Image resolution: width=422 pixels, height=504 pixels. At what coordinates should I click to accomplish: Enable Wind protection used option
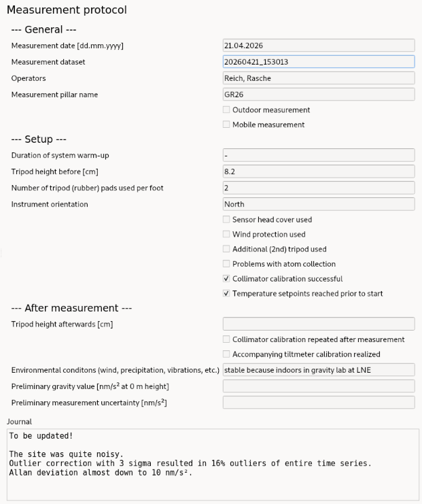[x=226, y=235]
